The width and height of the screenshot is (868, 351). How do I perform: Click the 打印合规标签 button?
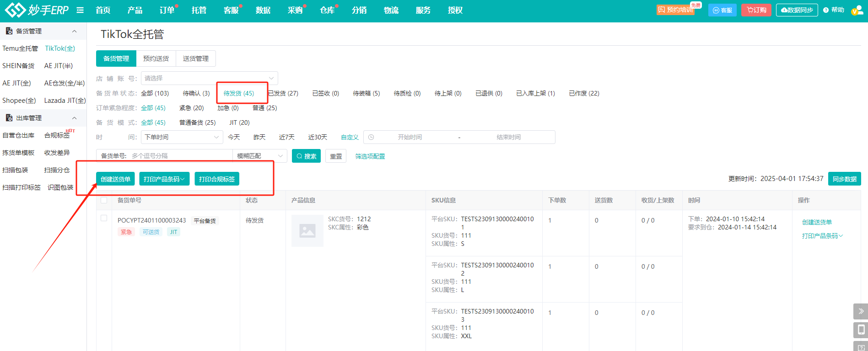tap(217, 179)
